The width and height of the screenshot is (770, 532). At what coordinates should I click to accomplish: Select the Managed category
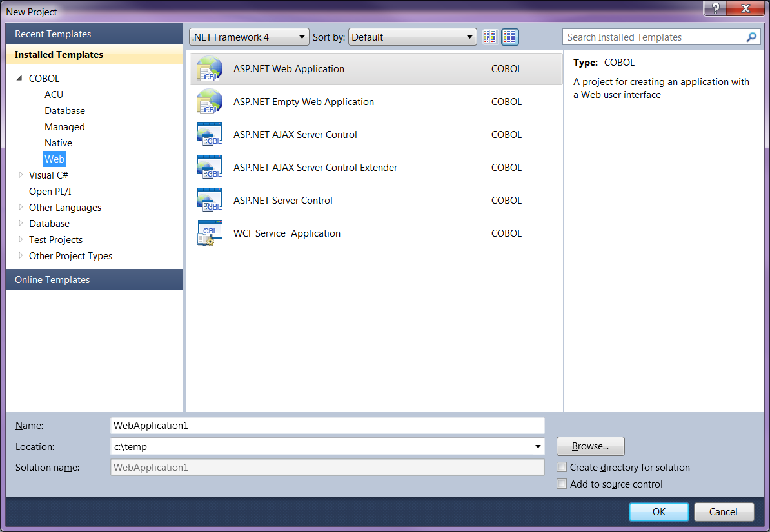pyautogui.click(x=65, y=127)
